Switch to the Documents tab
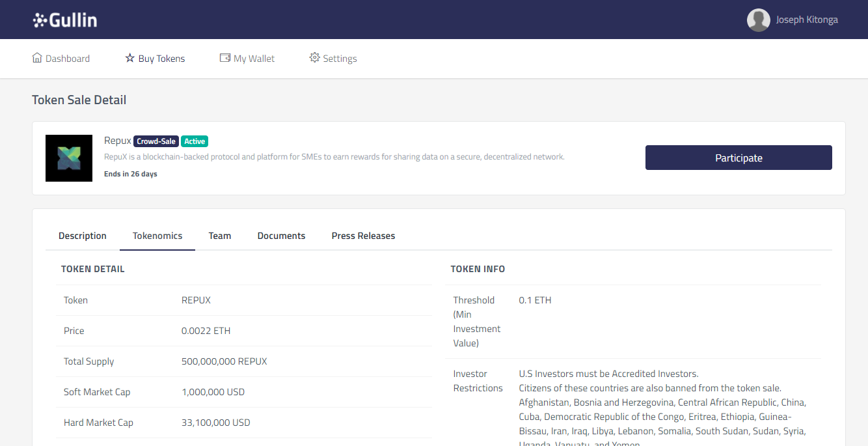The image size is (868, 446). click(281, 236)
